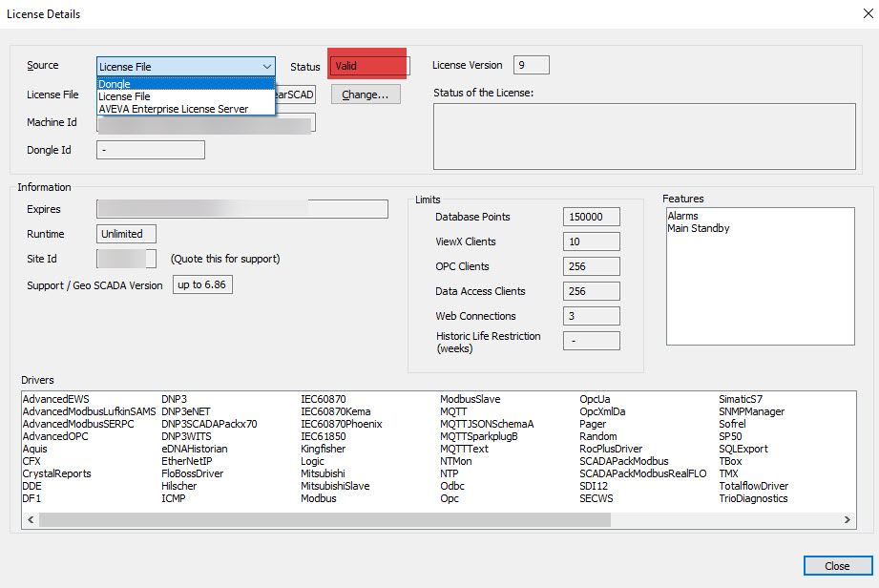Select Sofrel driver entry

(x=732, y=424)
